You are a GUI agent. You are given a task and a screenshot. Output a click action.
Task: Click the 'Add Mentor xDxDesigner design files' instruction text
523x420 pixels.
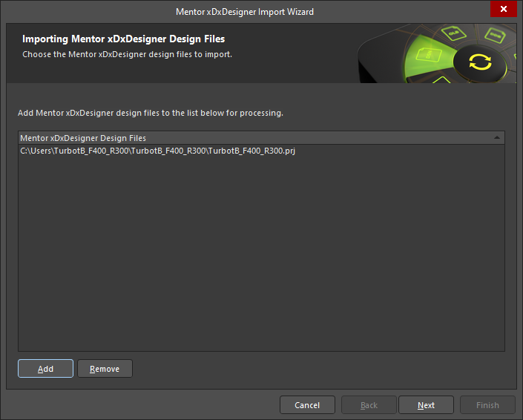(151, 114)
